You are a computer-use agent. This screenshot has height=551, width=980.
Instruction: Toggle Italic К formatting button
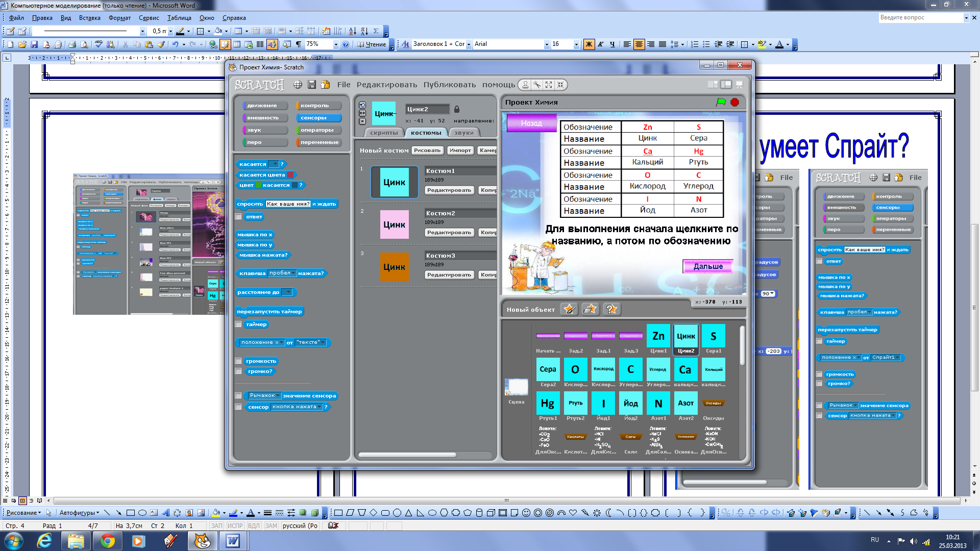click(x=601, y=44)
